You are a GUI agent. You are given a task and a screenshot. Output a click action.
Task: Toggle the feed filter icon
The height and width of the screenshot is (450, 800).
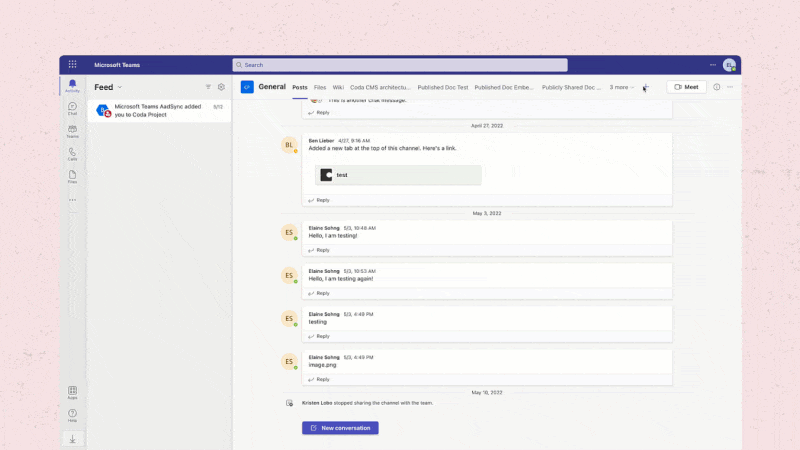point(208,87)
